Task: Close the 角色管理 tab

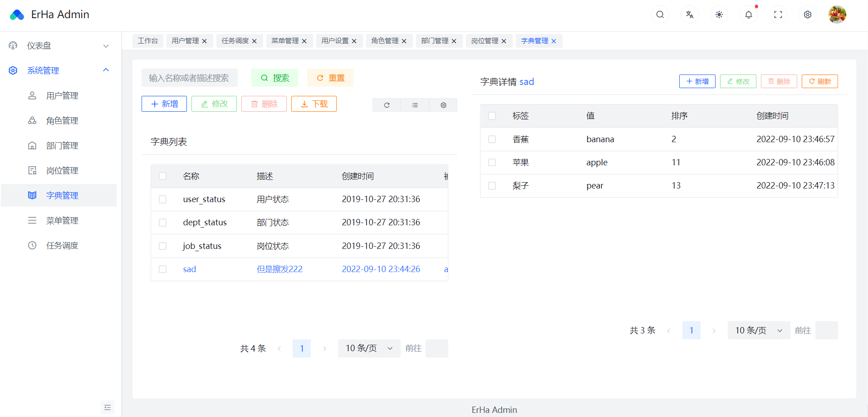Action: [x=404, y=41]
